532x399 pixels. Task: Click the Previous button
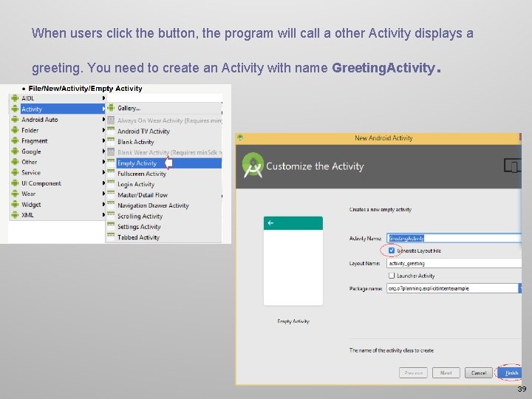pyautogui.click(x=413, y=373)
